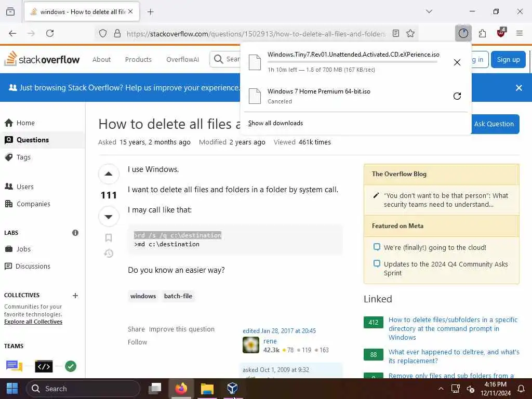Open the Firefox hamburger menu
This screenshot has width=532, height=399.
520,33
